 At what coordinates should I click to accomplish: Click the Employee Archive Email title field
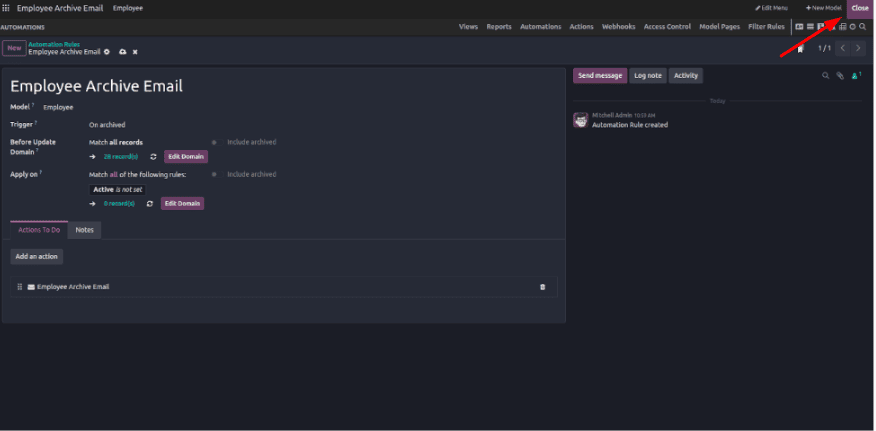[97, 87]
